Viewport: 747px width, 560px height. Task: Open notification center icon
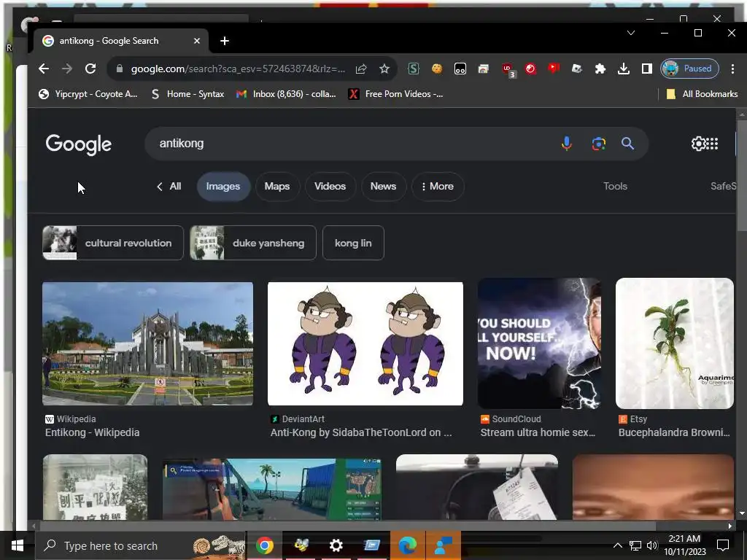(723, 545)
